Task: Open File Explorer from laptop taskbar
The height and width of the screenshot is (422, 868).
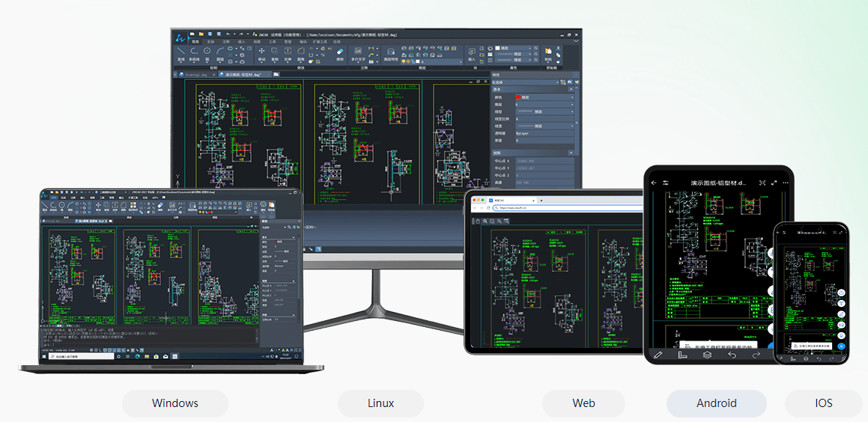Action: tap(147, 357)
